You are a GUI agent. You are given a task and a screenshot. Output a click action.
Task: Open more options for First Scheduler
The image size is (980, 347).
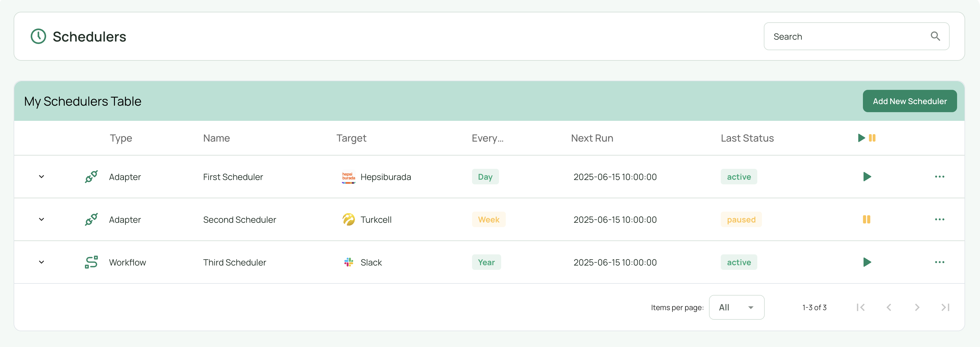[939, 177]
